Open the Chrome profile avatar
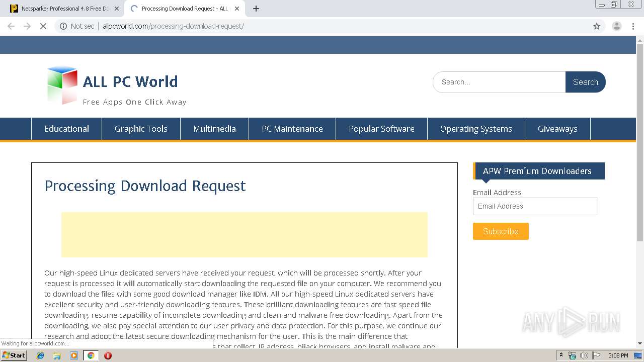 tap(616, 26)
